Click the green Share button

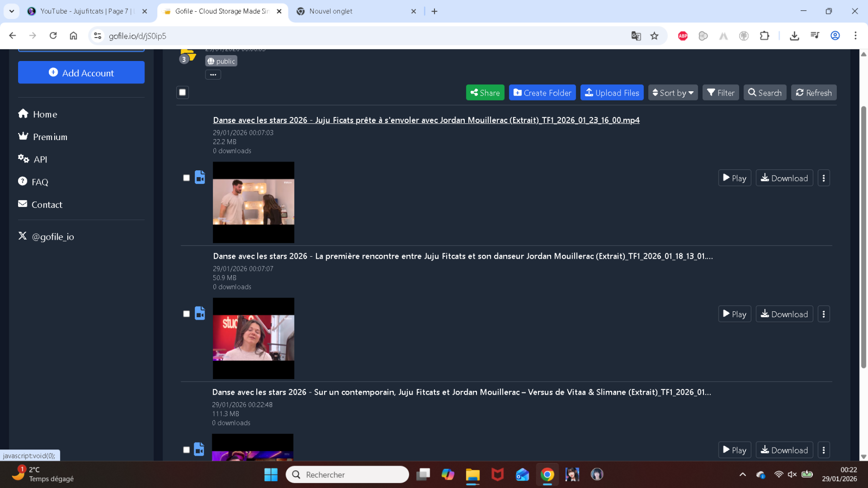[x=485, y=93]
